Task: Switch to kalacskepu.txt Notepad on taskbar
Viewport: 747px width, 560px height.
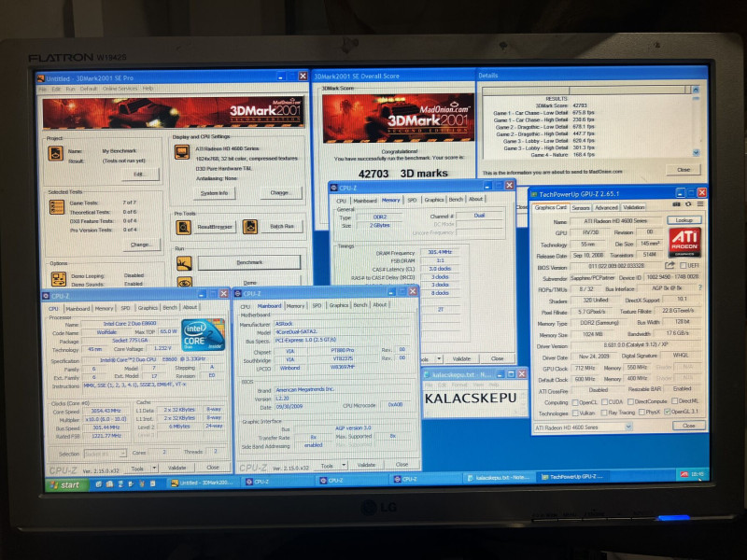Action: click(499, 478)
